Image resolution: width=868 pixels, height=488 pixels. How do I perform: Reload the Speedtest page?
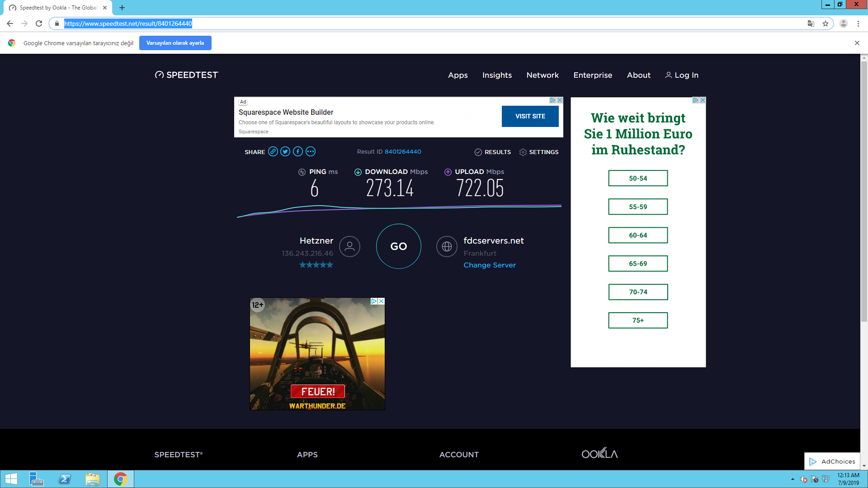pos(39,23)
